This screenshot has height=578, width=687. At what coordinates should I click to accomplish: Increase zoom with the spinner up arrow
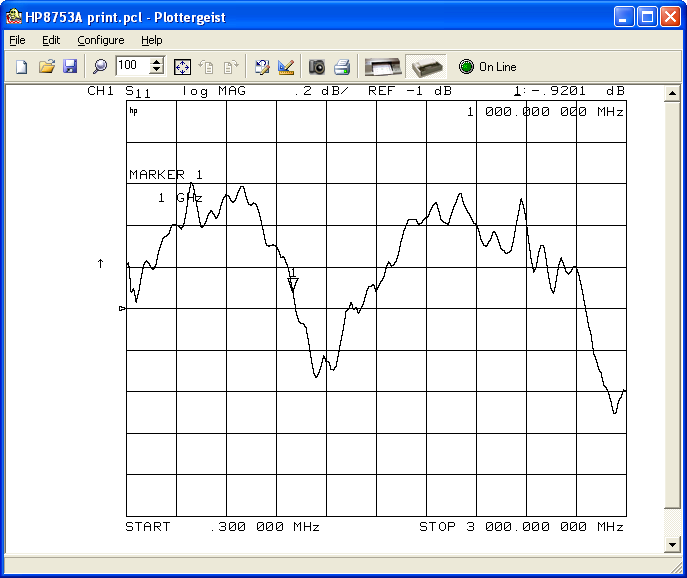click(x=157, y=62)
